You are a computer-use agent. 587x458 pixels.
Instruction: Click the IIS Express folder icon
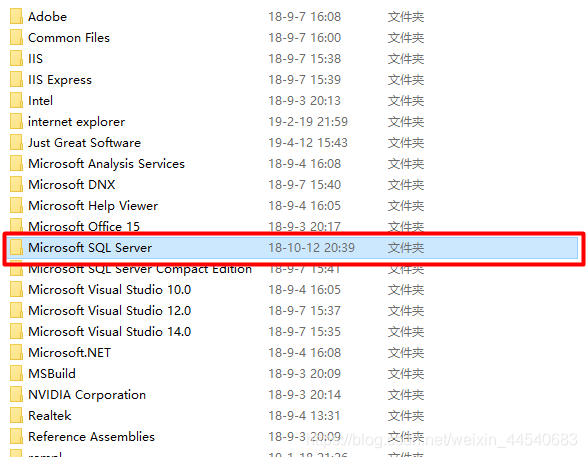[16, 79]
